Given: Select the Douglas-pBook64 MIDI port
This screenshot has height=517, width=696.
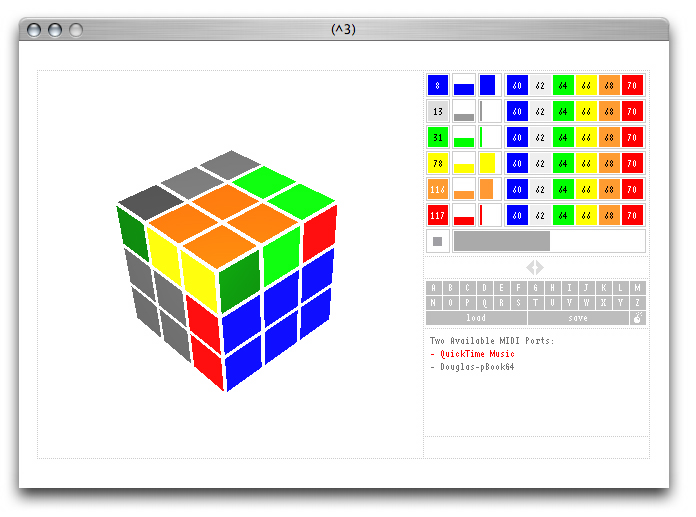Looking at the screenshot, I should pyautogui.click(x=477, y=367).
